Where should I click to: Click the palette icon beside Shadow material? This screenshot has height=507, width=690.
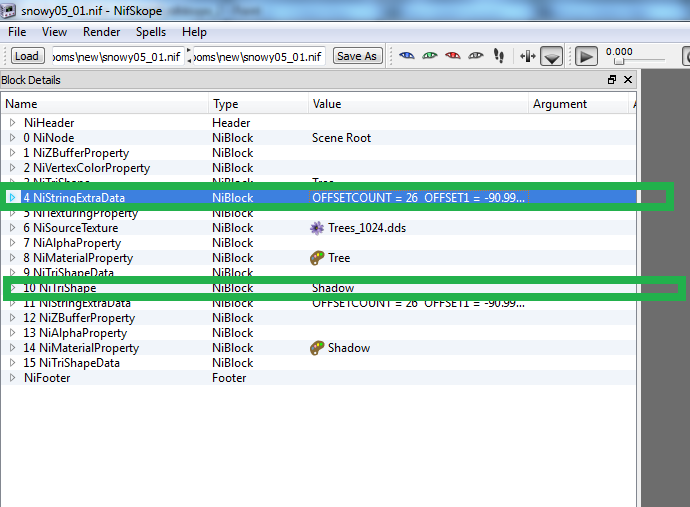(317, 348)
